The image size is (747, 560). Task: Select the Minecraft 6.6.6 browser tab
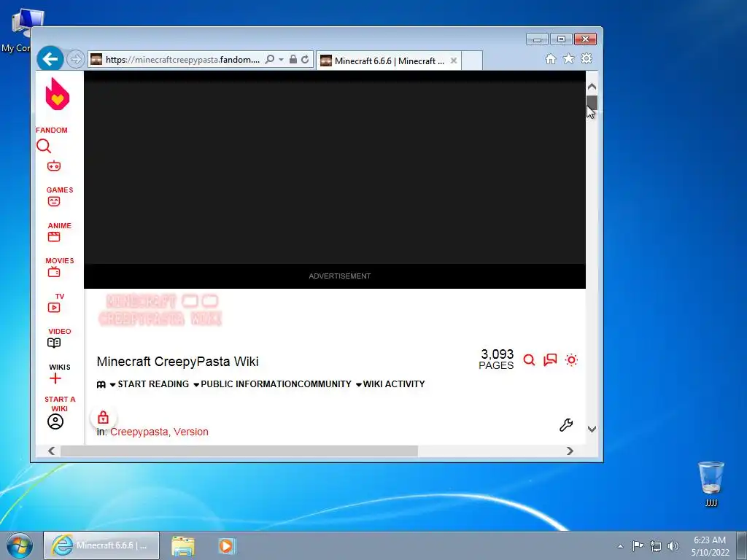click(388, 61)
